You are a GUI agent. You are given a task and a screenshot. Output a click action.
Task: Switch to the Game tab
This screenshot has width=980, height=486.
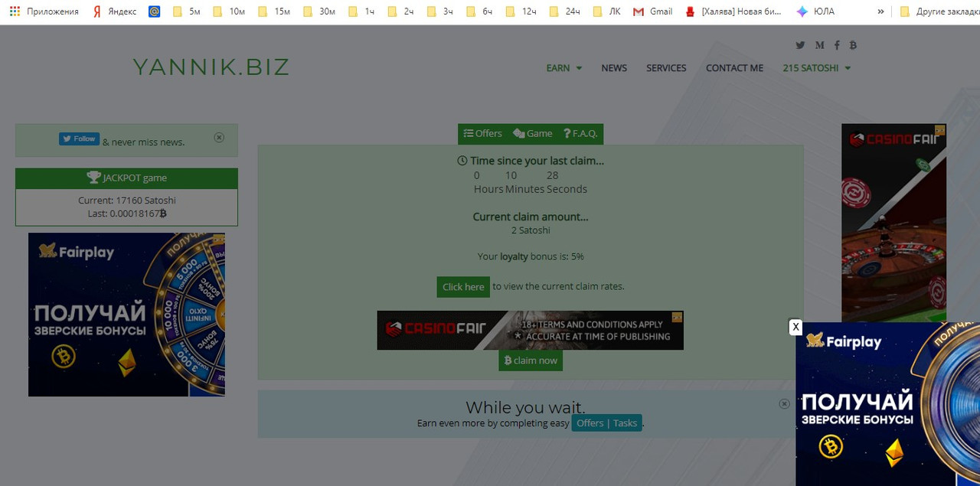(533, 134)
